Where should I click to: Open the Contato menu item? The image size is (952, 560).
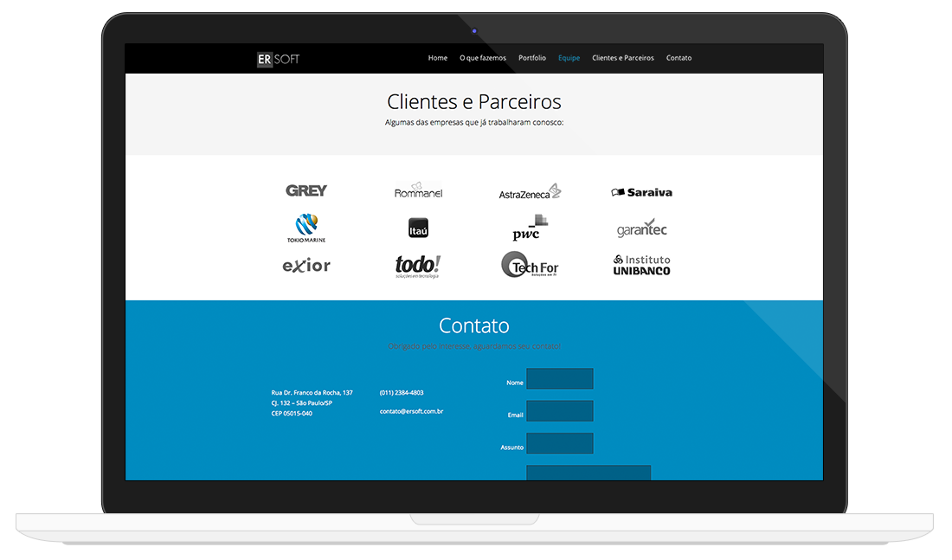pos(679,58)
